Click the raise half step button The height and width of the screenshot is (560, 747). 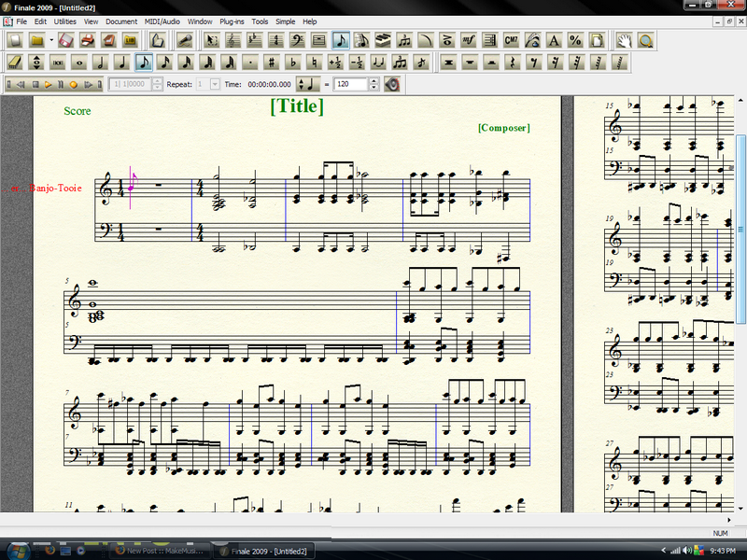click(336, 63)
